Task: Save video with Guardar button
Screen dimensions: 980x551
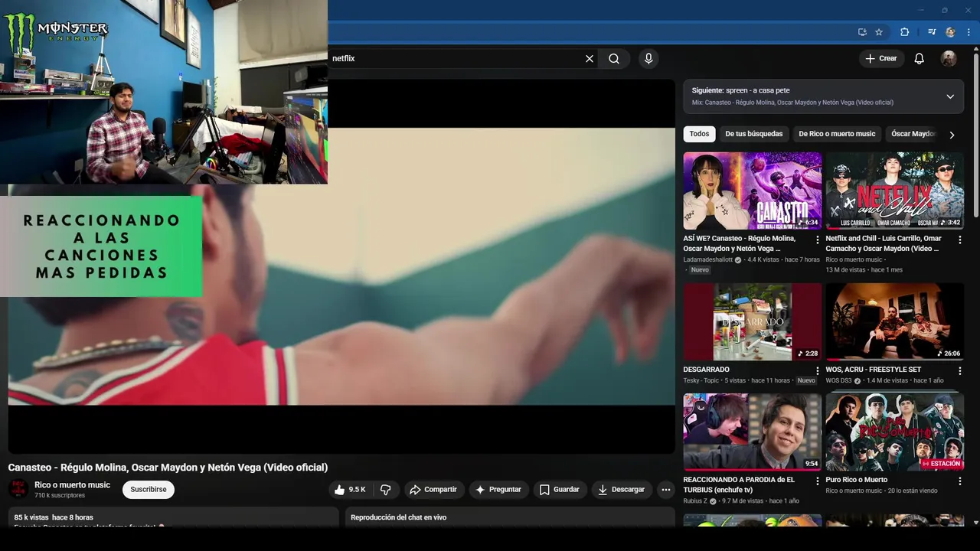Action: coord(560,490)
